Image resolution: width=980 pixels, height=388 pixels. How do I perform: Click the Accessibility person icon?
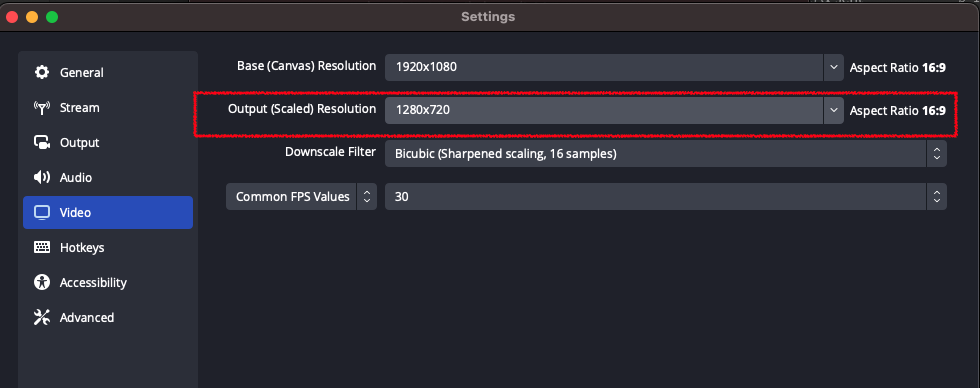42,282
